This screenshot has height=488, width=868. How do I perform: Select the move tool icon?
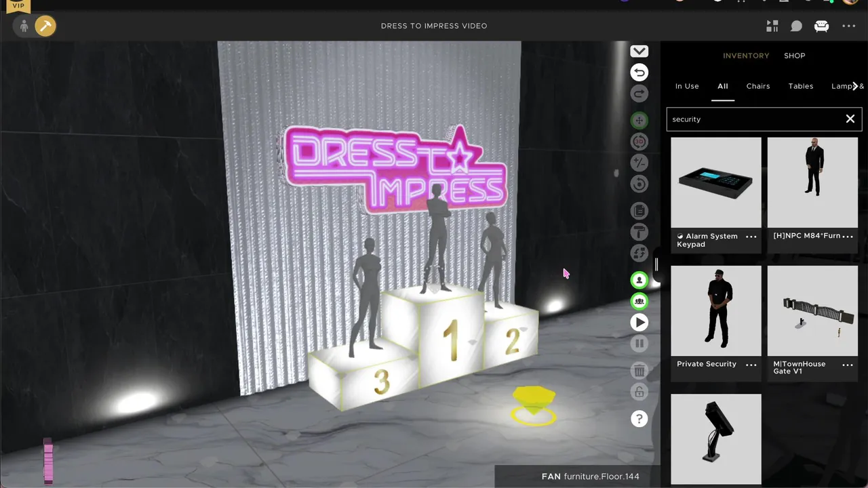click(x=639, y=121)
